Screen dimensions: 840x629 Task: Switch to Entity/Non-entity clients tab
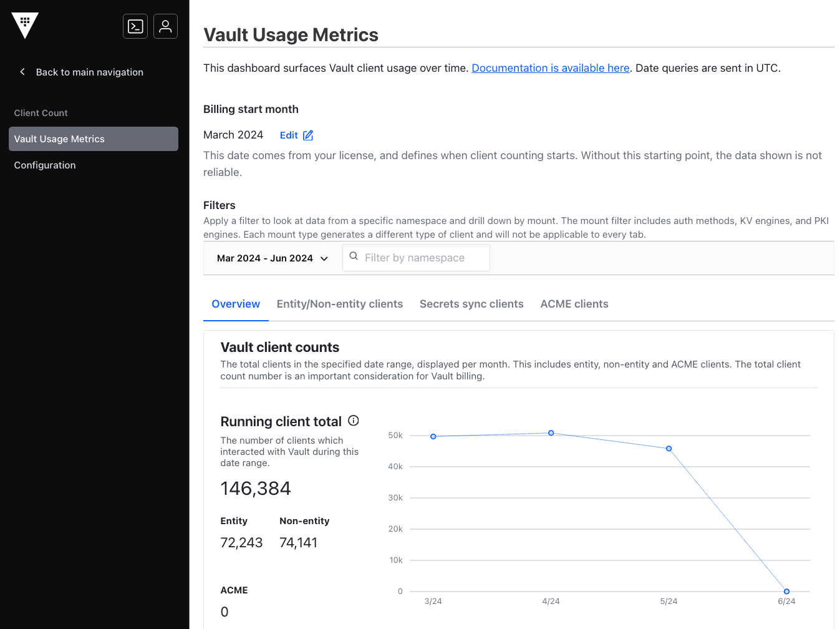[x=340, y=304]
